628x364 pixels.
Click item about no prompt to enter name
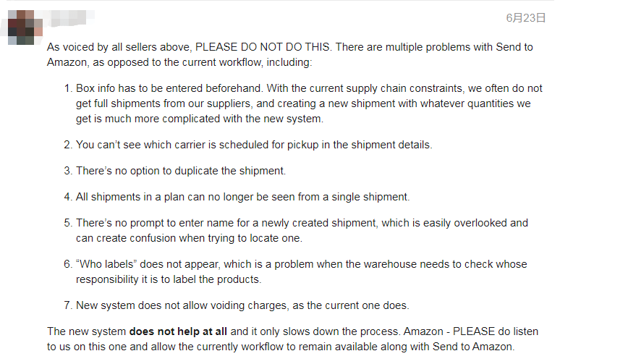click(302, 231)
